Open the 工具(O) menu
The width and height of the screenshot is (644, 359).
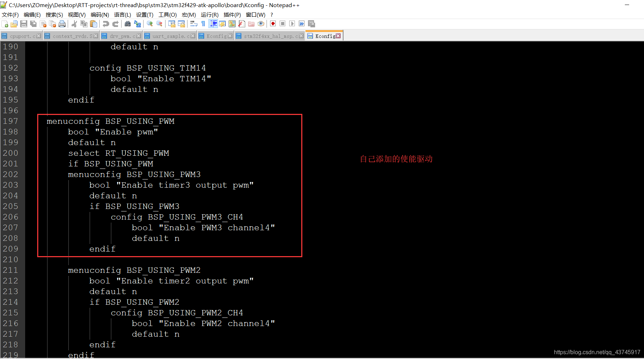coord(168,15)
